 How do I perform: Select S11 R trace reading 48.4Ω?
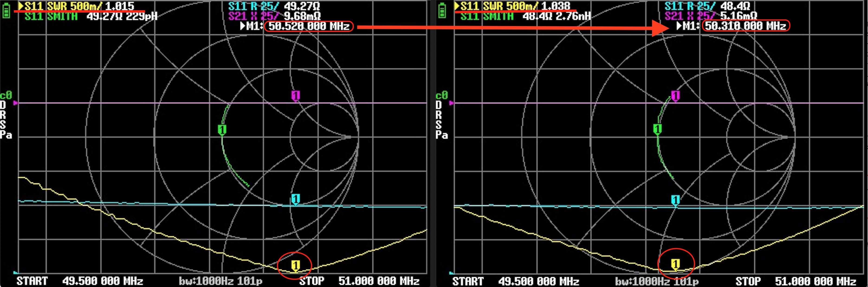pyautogui.click(x=707, y=6)
